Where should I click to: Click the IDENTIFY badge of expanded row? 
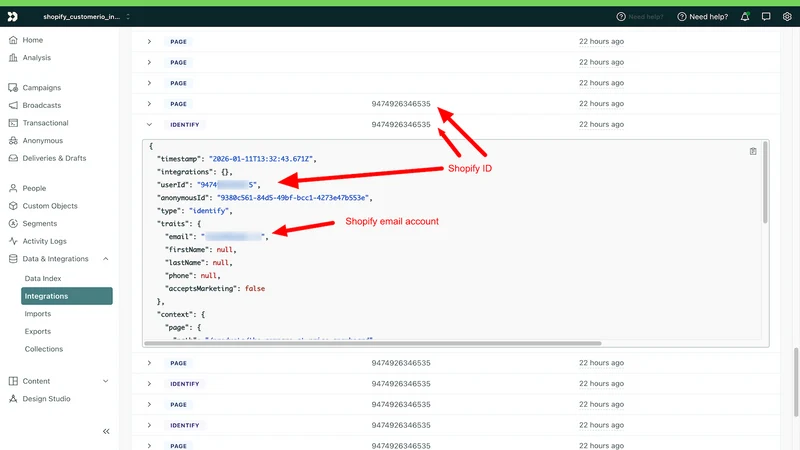[185, 124]
